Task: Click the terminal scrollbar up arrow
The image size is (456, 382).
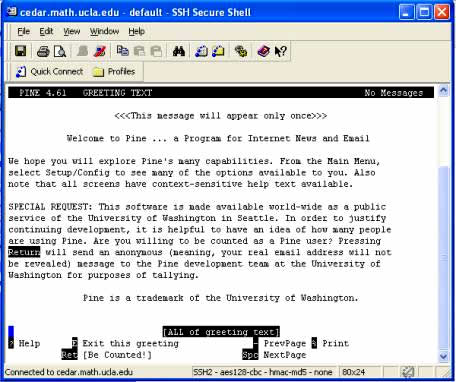Action: pos(443,90)
